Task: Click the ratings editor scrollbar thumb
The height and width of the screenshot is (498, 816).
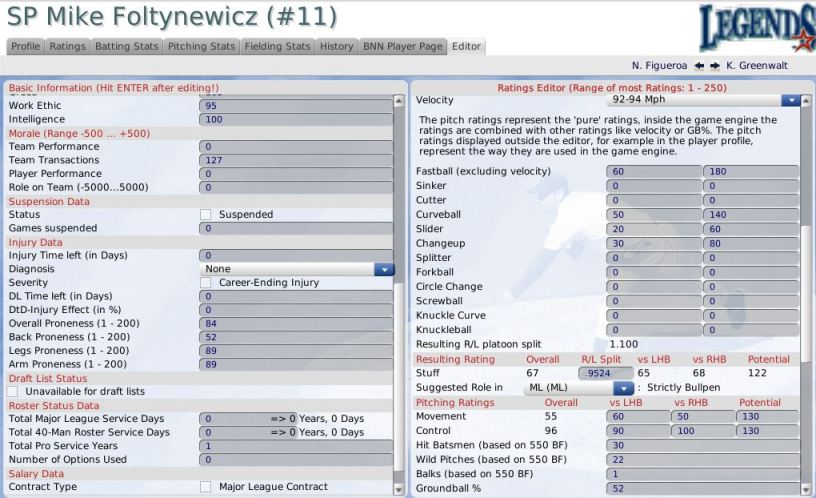Action: pyautogui.click(x=806, y=293)
